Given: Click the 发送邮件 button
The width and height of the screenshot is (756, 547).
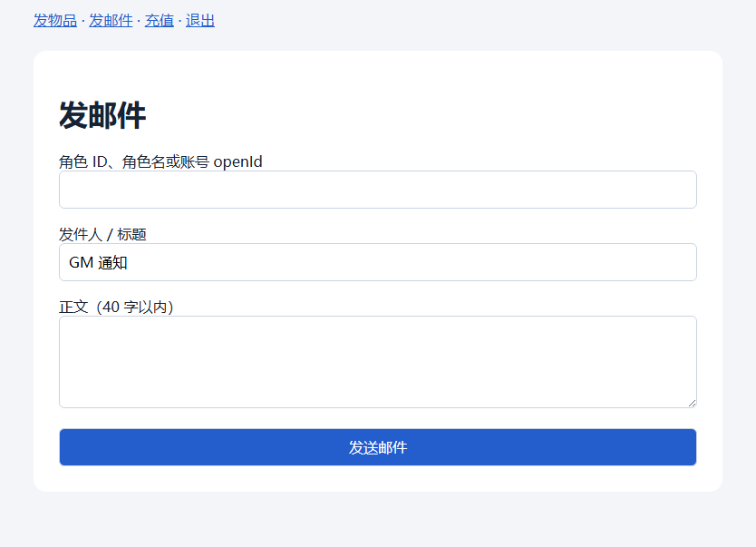Looking at the screenshot, I should pos(378,447).
